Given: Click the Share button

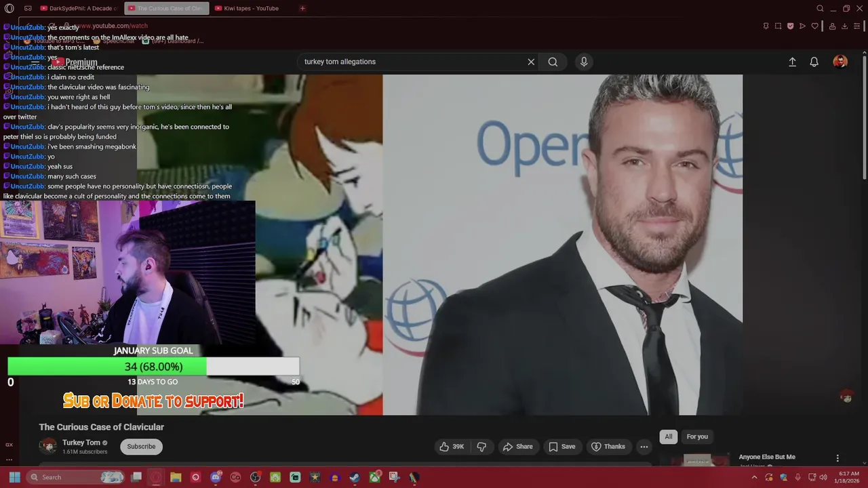Looking at the screenshot, I should tap(517, 447).
